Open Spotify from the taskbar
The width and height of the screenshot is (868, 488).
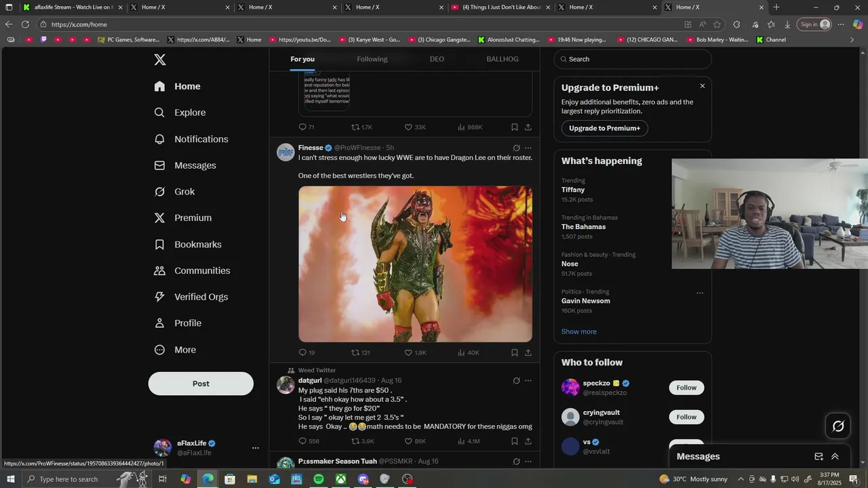tap(319, 479)
